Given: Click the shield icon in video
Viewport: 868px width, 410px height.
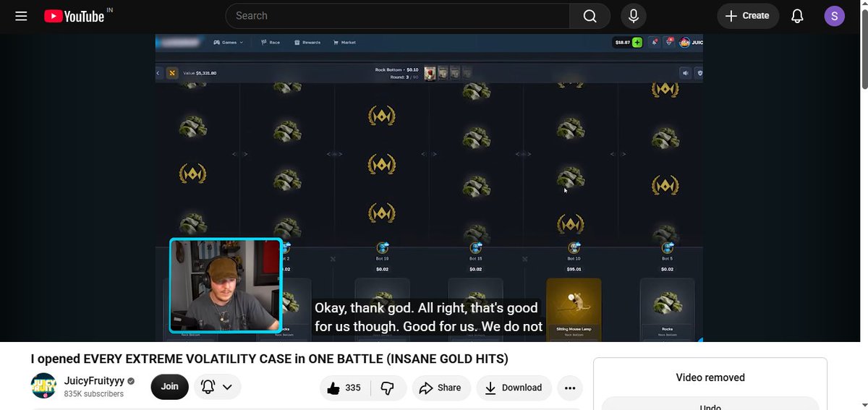Looking at the screenshot, I should tap(699, 73).
